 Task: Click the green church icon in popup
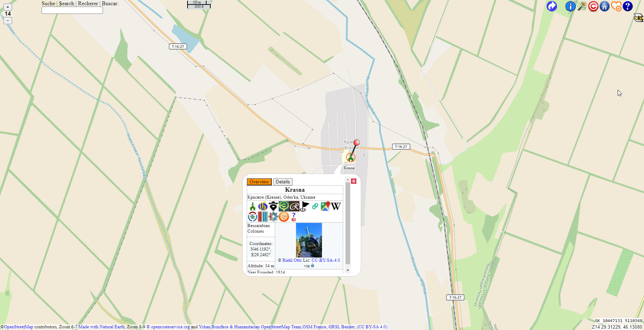(x=253, y=206)
